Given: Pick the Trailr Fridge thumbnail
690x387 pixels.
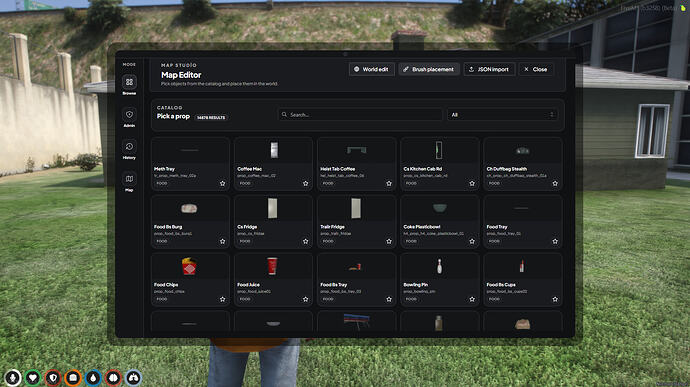Looking at the screenshot, I should click(x=356, y=208).
